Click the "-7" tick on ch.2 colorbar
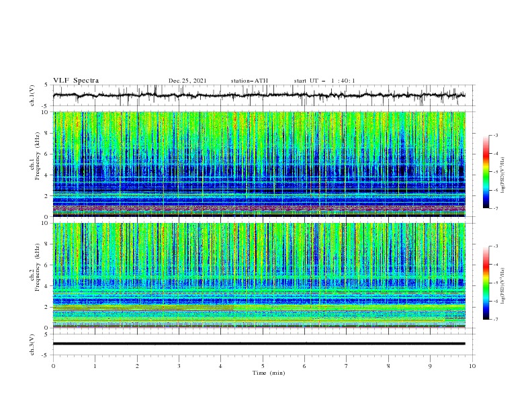 (496, 319)
